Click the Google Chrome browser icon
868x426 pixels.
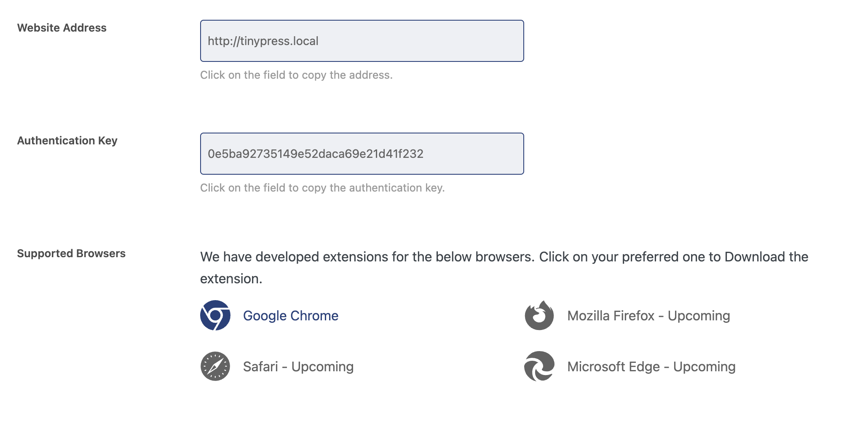pyautogui.click(x=215, y=315)
